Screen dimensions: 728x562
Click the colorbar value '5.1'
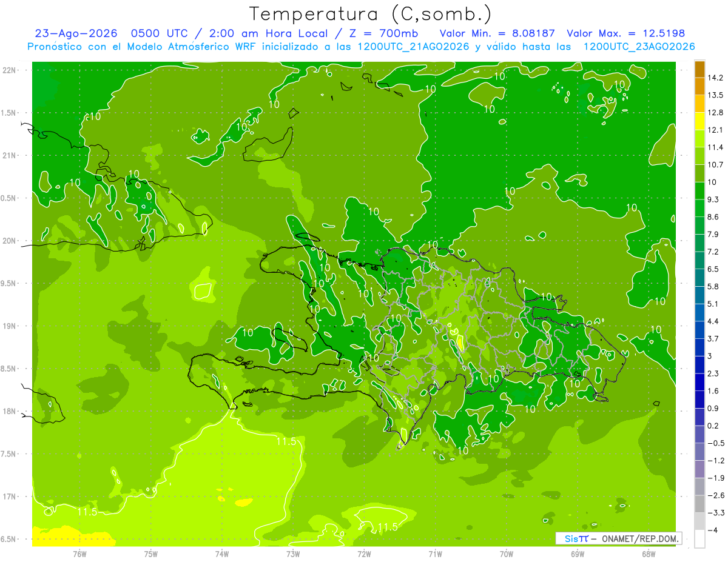point(714,304)
